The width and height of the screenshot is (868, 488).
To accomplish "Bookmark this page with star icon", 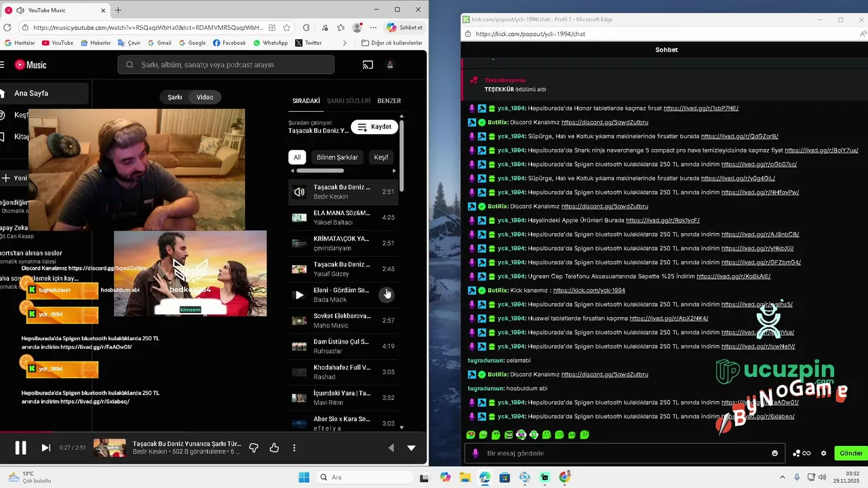I will click(287, 28).
